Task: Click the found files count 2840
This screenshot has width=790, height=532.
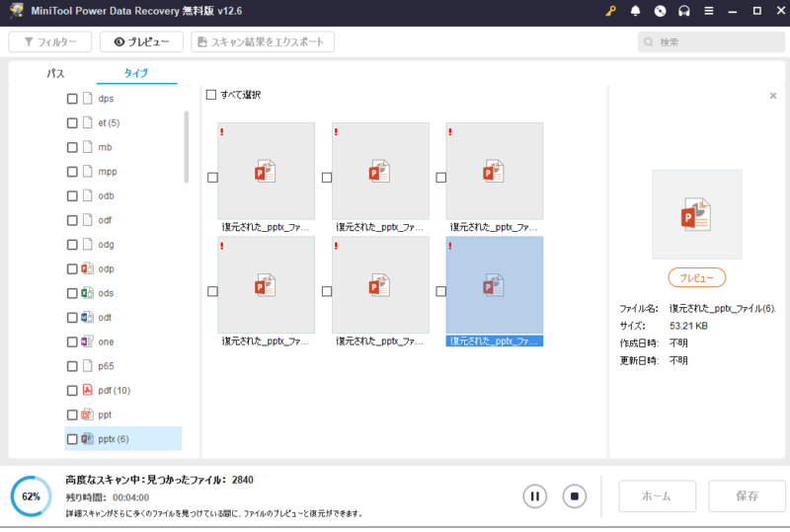Action: tap(242, 480)
